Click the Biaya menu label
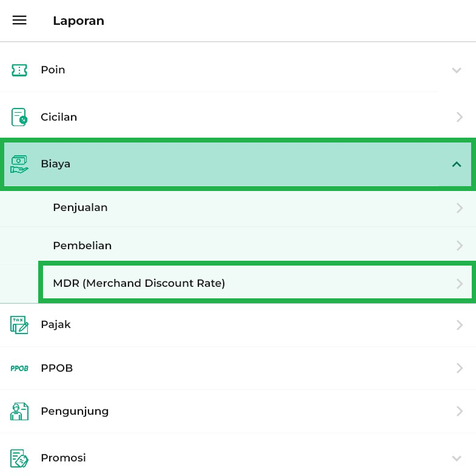The width and height of the screenshot is (476, 476). [56, 164]
